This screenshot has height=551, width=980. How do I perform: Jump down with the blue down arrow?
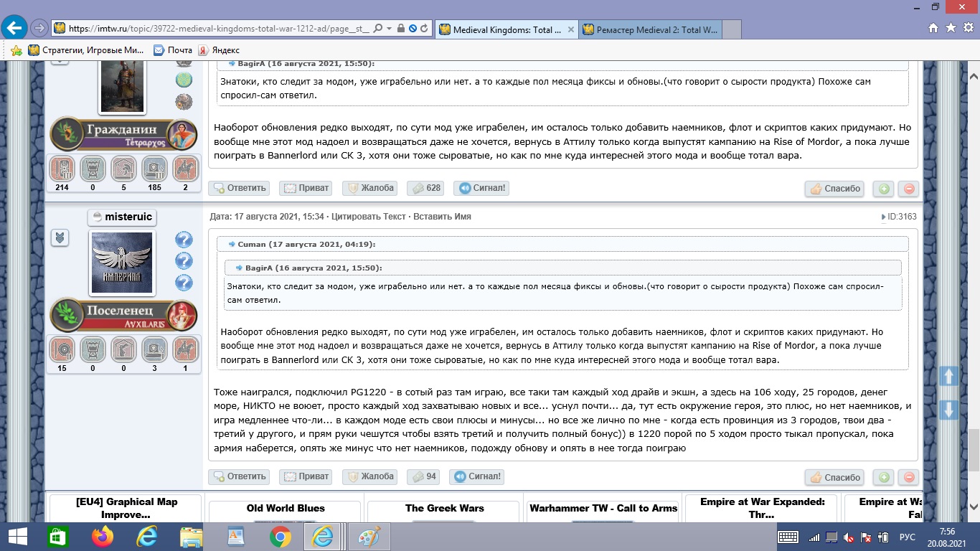(x=948, y=410)
